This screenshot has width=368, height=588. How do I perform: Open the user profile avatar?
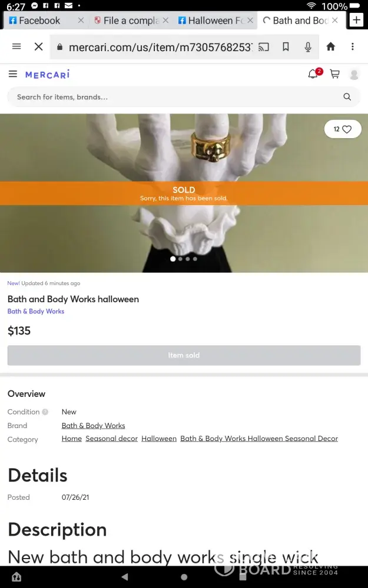click(354, 74)
